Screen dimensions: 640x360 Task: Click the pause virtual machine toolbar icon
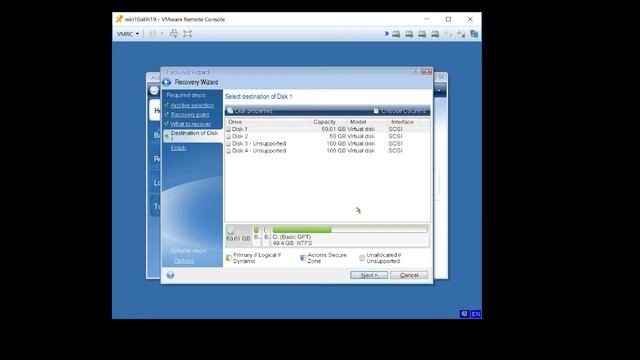[x=152, y=34]
